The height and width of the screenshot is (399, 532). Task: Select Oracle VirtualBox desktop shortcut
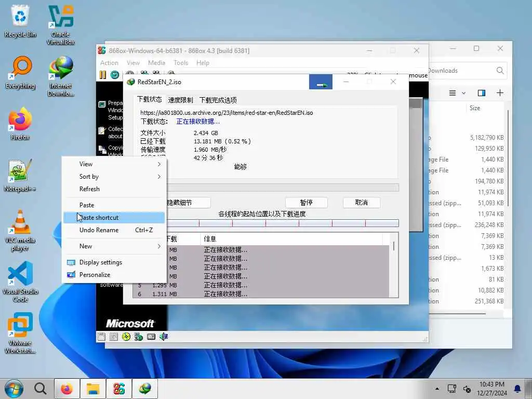point(60,25)
